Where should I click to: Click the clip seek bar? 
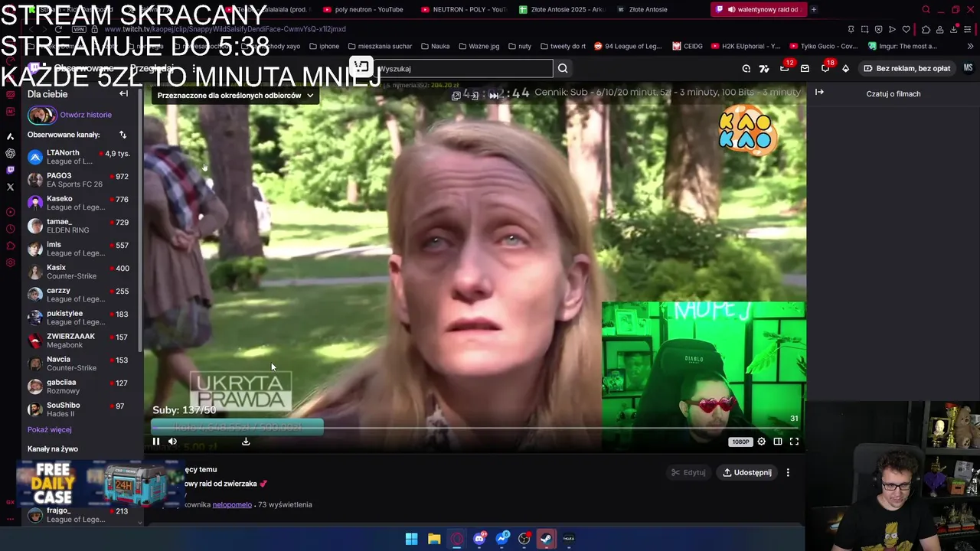tap(475, 429)
